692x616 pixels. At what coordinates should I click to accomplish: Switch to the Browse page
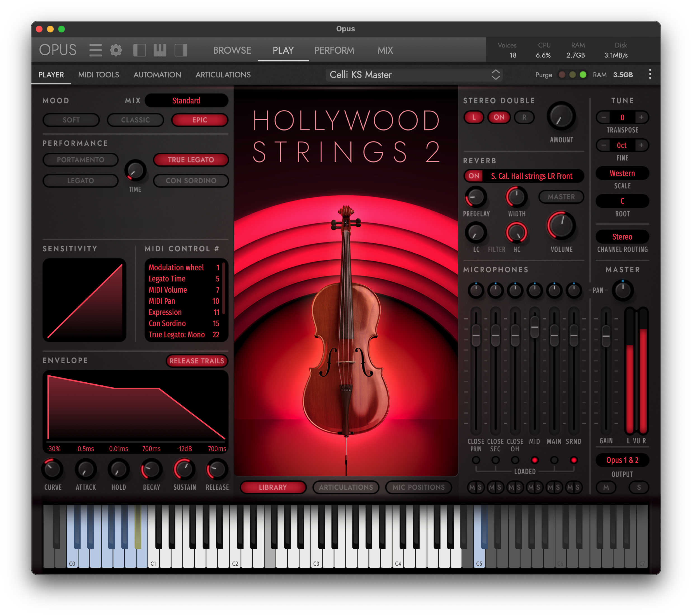point(232,50)
